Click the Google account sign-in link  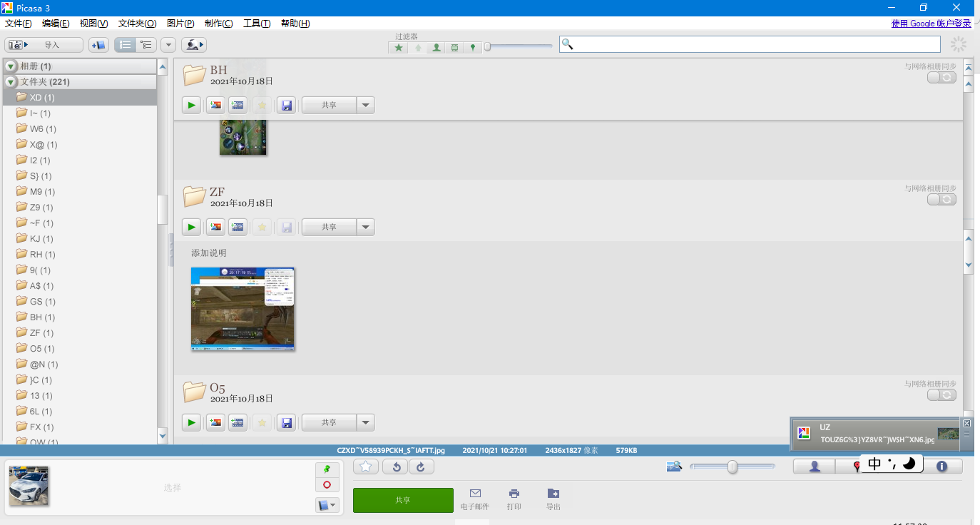[x=930, y=24]
